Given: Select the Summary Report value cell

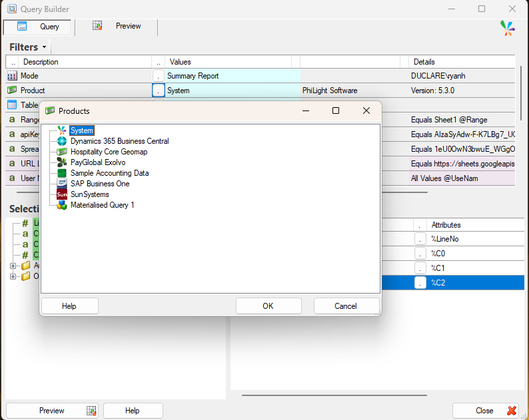Looking at the screenshot, I should click(233, 76).
